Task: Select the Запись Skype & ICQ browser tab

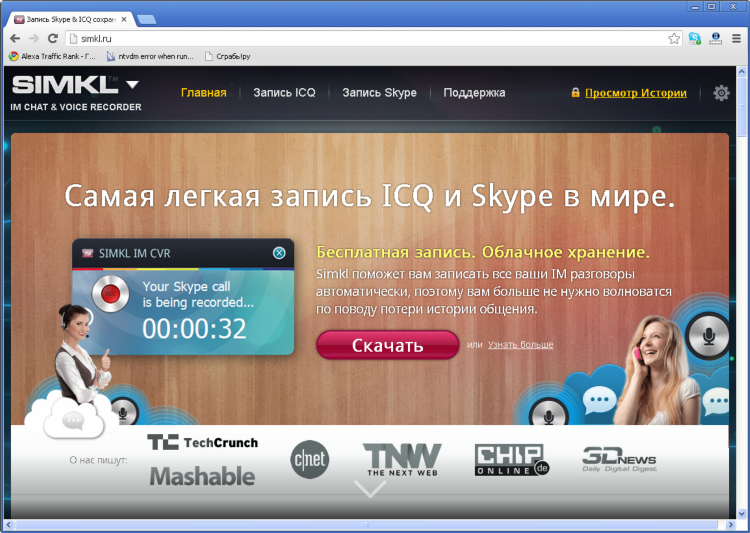Action: (x=70, y=20)
